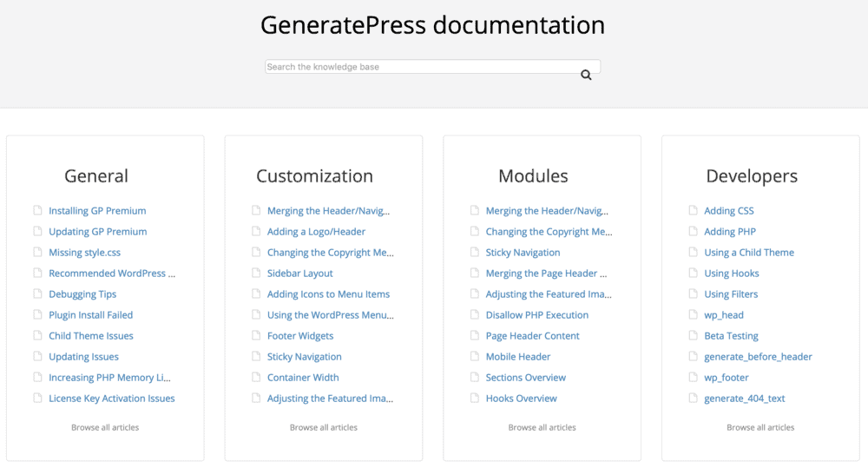The width and height of the screenshot is (868, 468).
Task: Click document icon beside Updating Issues
Action: click(37, 356)
